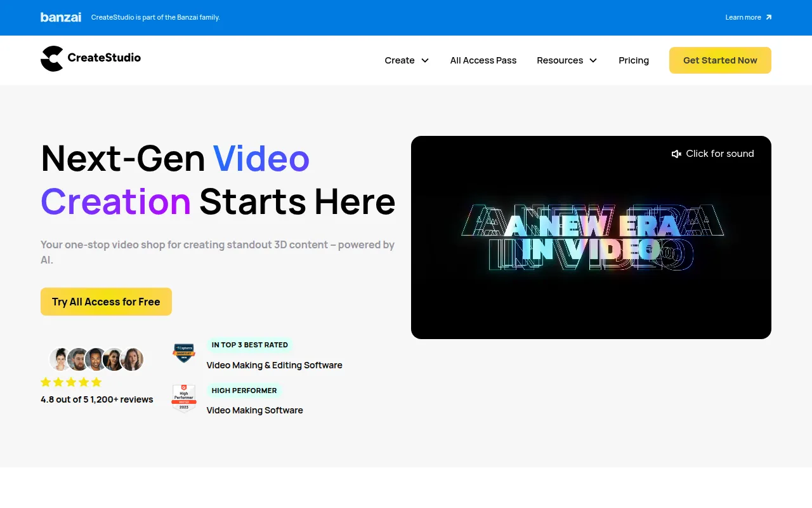Open the Learn more link

(749, 17)
